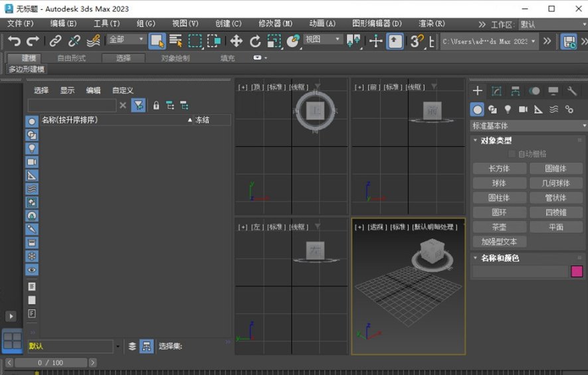Toggle cameras display filter in Scene Explorer
588x375 pixels.
pos(32,162)
